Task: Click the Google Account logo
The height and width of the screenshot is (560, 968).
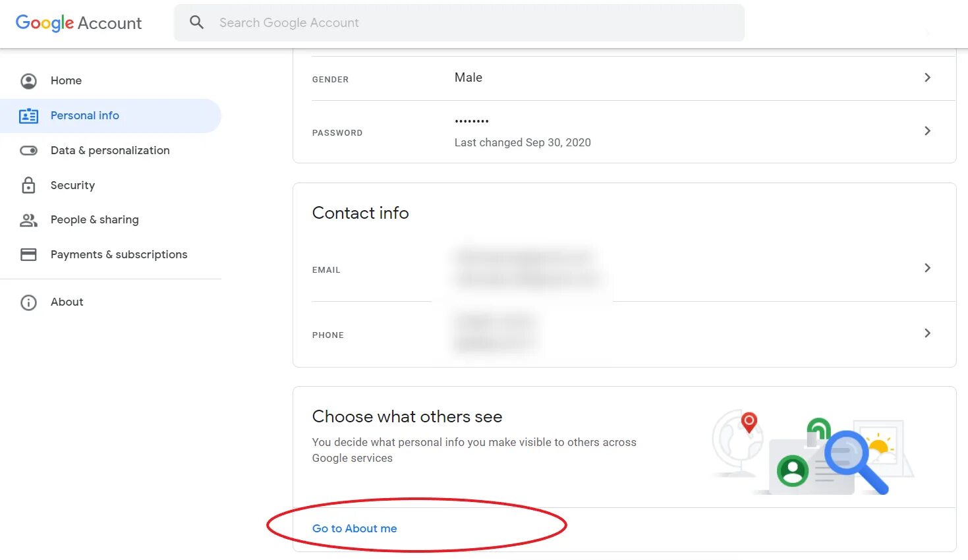Action: [x=78, y=23]
